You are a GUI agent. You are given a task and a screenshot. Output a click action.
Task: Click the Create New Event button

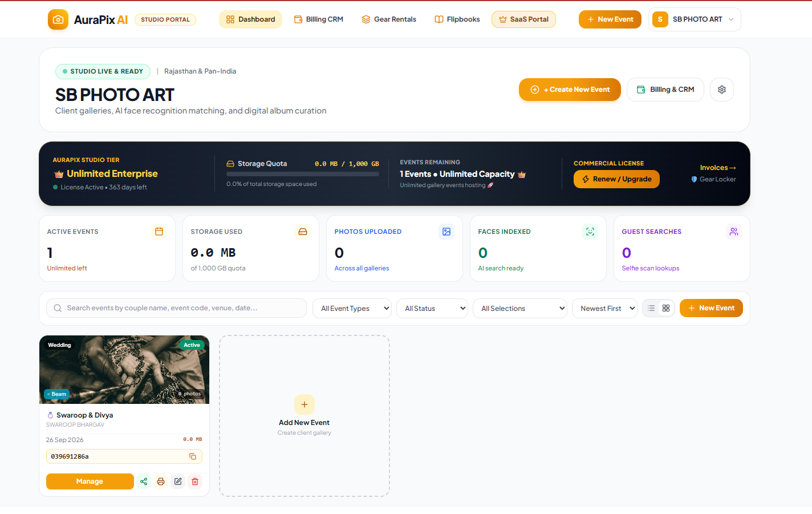(570, 90)
